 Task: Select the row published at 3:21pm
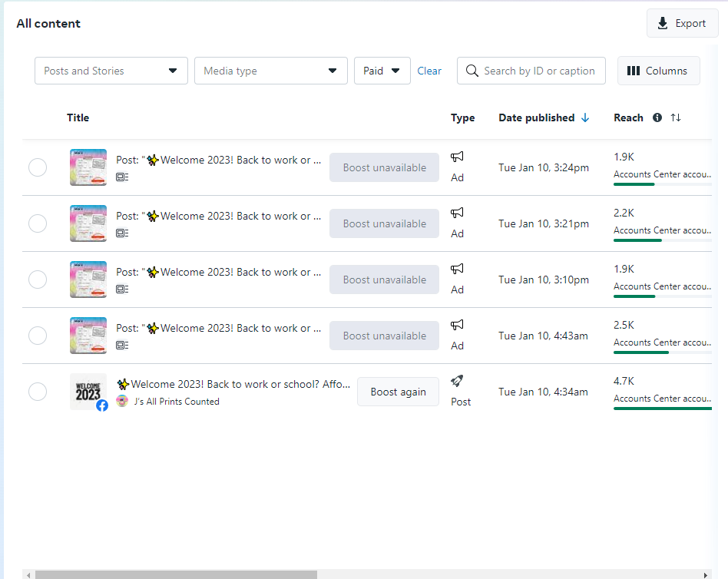pyautogui.click(x=38, y=223)
